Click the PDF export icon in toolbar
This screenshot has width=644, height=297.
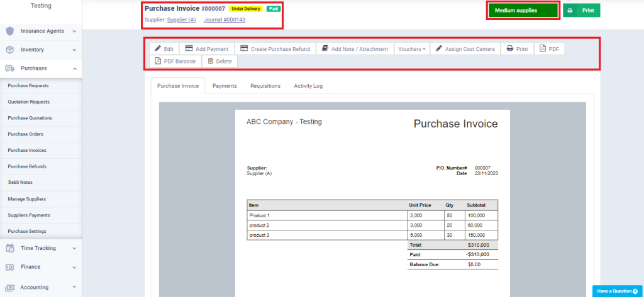pyautogui.click(x=543, y=49)
